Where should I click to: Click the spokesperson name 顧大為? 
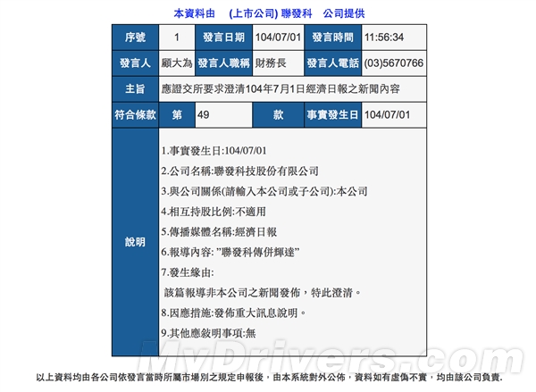pyautogui.click(x=177, y=63)
